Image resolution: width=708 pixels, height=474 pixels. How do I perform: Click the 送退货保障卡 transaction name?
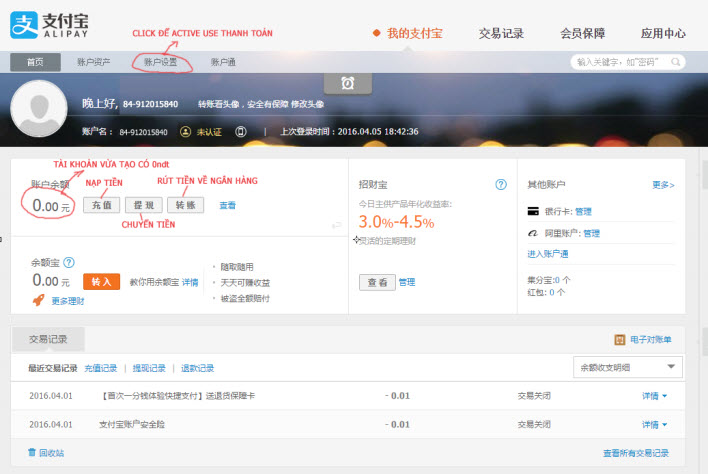[x=177, y=396]
